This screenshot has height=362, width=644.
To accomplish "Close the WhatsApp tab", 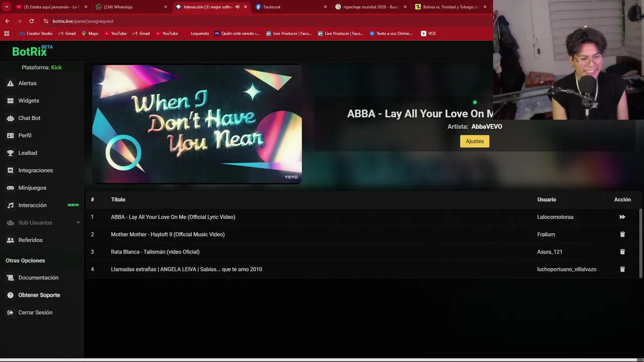I will (x=166, y=7).
